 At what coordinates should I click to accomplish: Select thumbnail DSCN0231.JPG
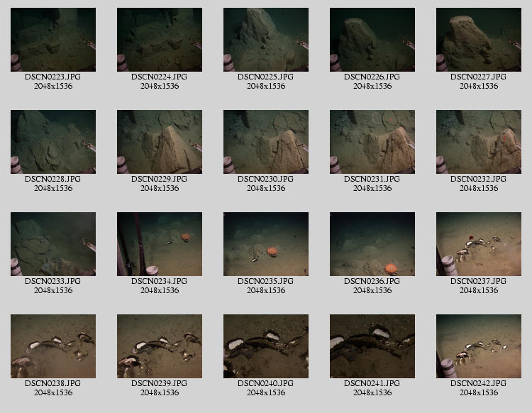coord(372,142)
